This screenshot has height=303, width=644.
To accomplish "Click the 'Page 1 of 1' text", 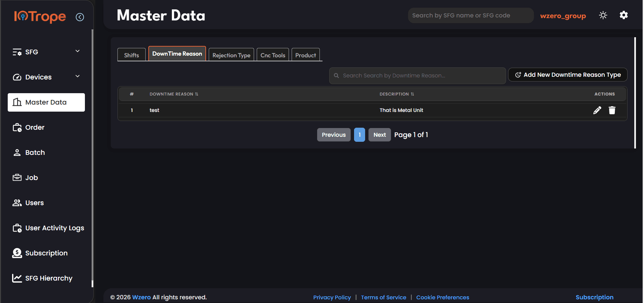I will point(411,135).
